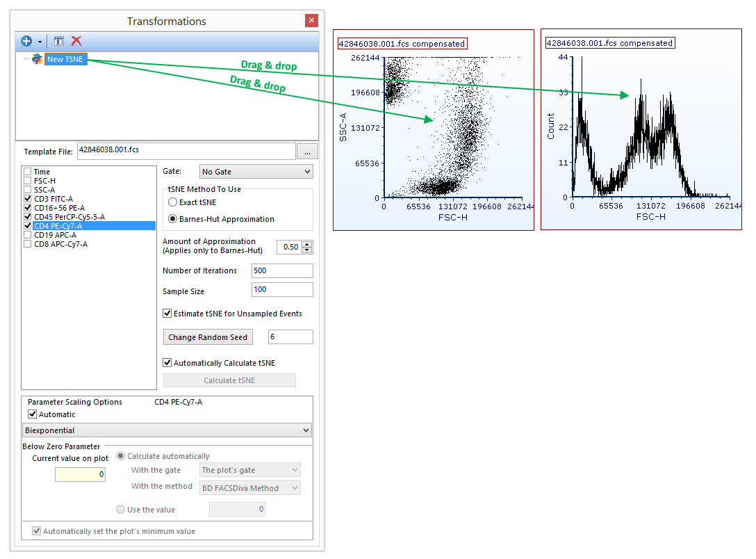Viewport: 756px width, 559px height.
Task: Click the Number of Iterations field
Action: point(281,270)
